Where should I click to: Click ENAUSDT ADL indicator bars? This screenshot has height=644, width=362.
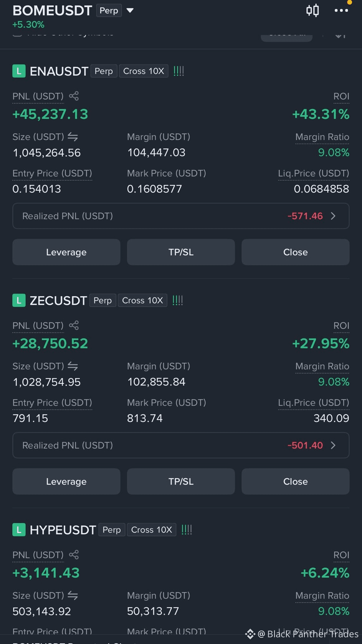pos(179,71)
